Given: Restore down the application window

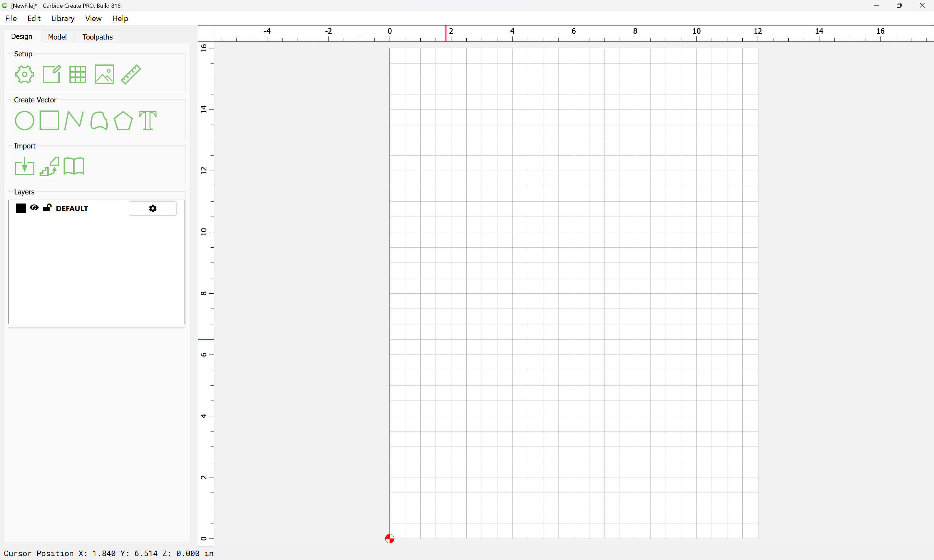Looking at the screenshot, I should click(899, 5).
